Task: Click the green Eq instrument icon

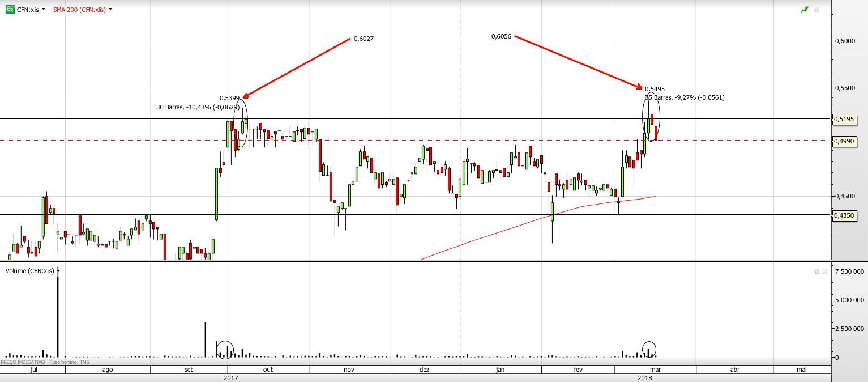Action: (10, 10)
